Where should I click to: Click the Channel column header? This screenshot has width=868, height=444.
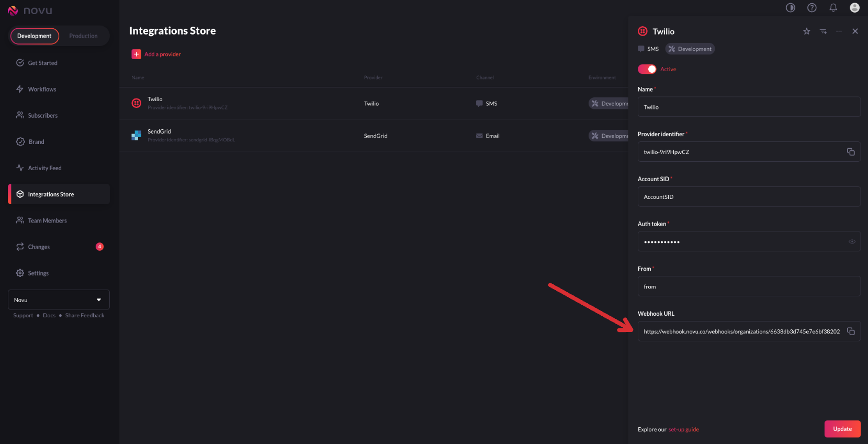pos(485,77)
